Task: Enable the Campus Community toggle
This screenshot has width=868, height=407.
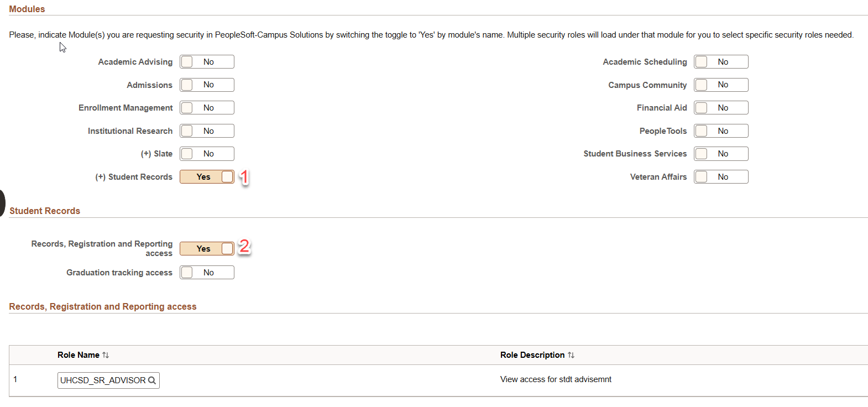Action: click(721, 85)
